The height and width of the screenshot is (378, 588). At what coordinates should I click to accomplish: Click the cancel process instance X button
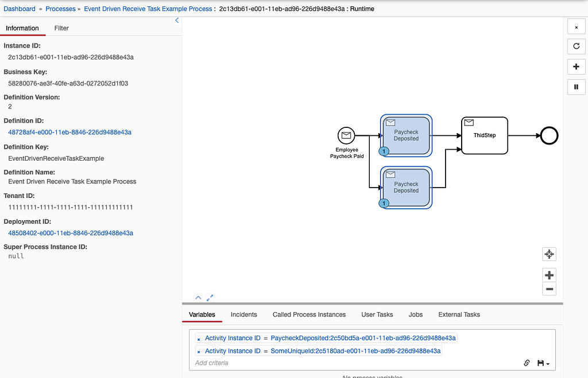[x=576, y=27]
